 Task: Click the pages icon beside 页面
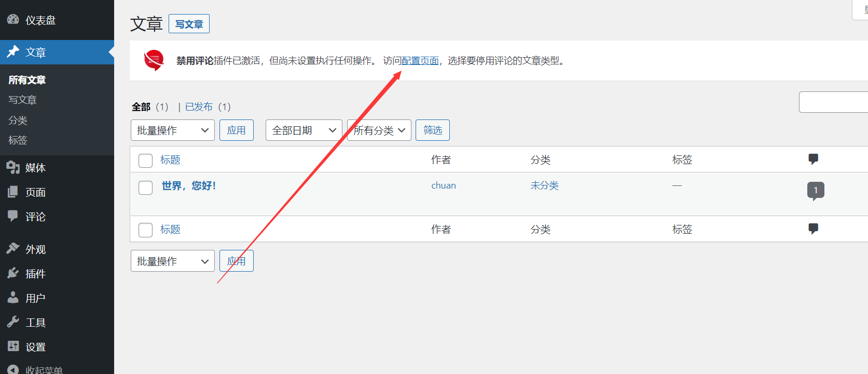coord(13,192)
